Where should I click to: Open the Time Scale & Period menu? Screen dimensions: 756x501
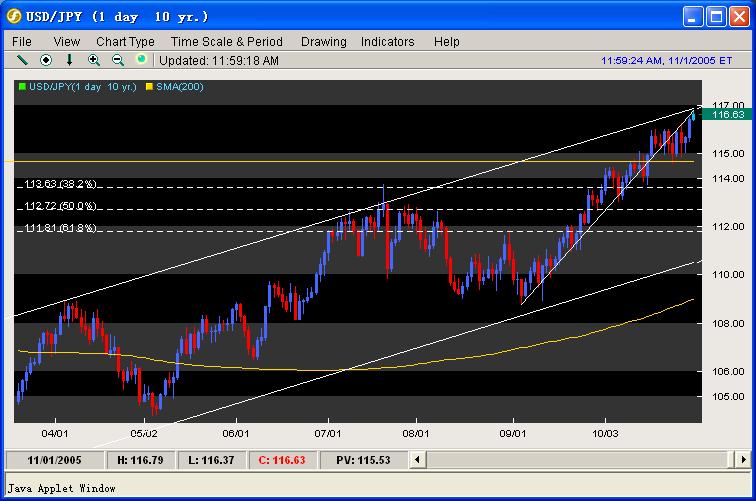pos(227,42)
